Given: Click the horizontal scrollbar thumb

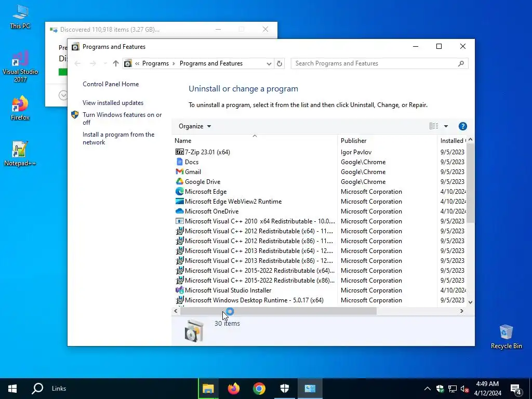Looking at the screenshot, I should pos(278,311).
